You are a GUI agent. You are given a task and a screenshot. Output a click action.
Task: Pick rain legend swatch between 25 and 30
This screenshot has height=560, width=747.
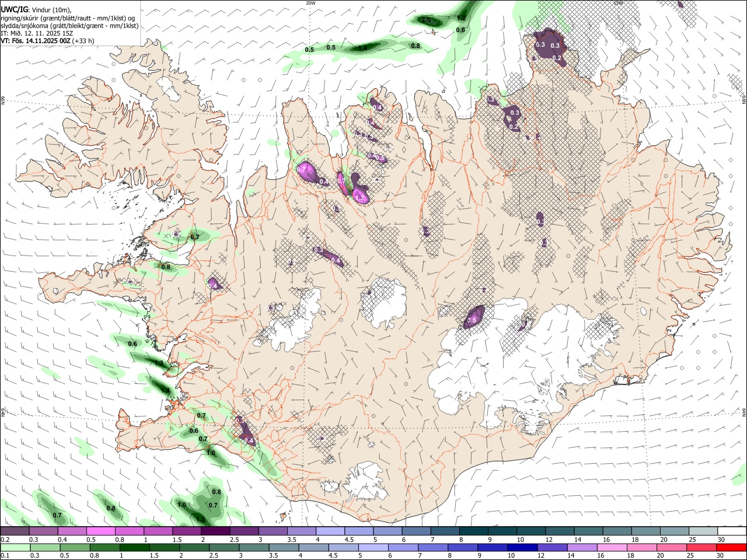coord(701,547)
